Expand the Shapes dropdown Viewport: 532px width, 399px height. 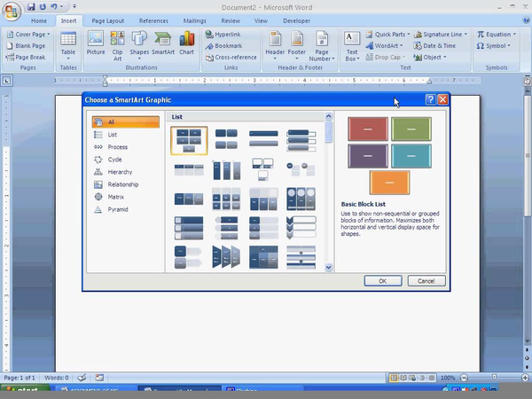point(140,42)
